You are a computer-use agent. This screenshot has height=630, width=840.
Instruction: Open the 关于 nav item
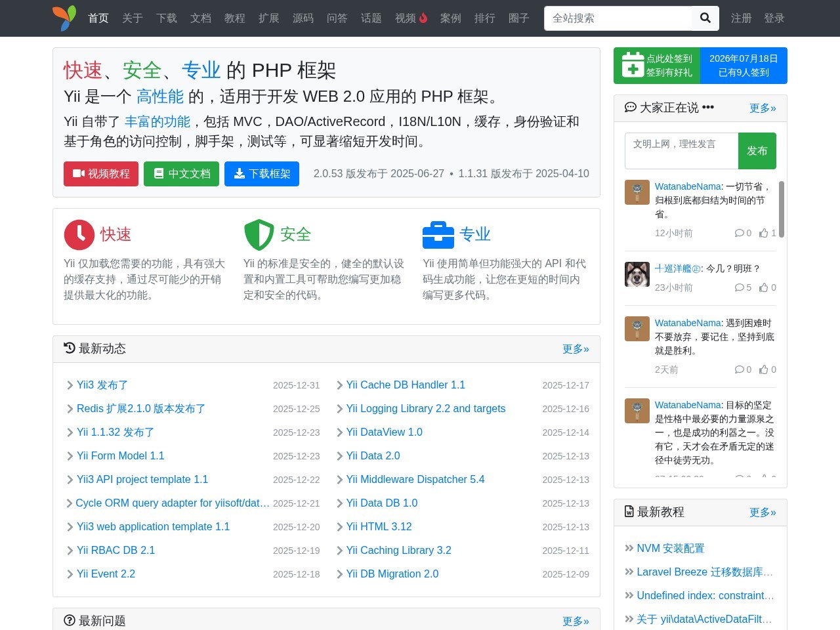coord(133,18)
